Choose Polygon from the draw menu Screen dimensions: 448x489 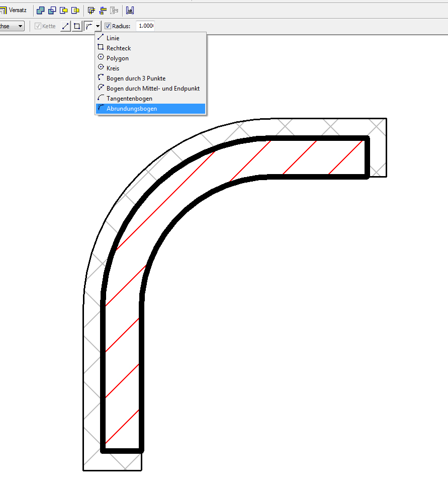click(x=150, y=58)
